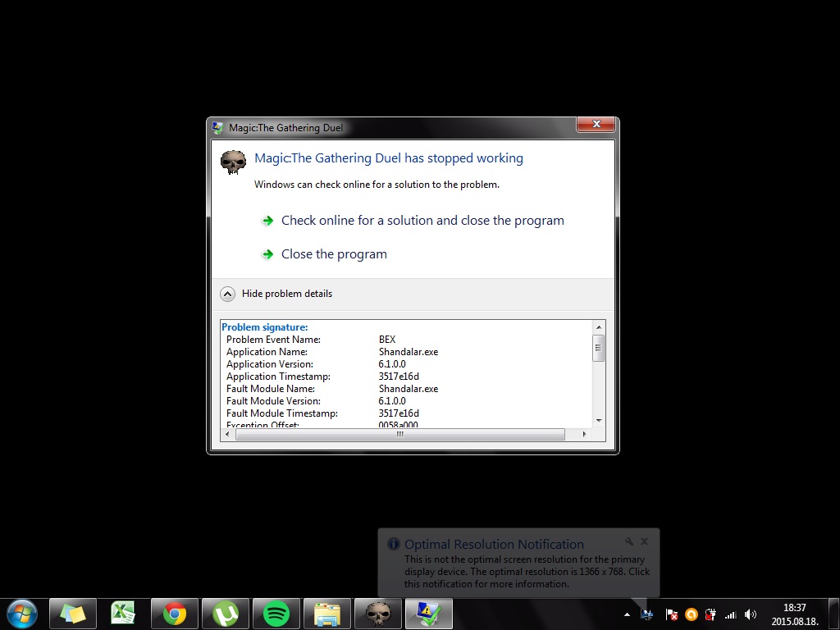The image size is (840, 630).
Task: Click the "has stopped working" dialog heading
Action: [x=389, y=158]
